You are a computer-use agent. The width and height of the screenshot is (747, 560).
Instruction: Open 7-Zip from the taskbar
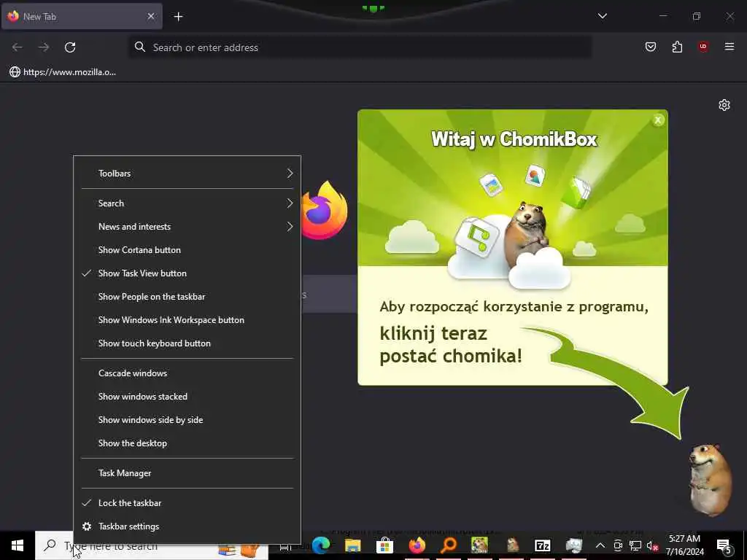[543, 545]
